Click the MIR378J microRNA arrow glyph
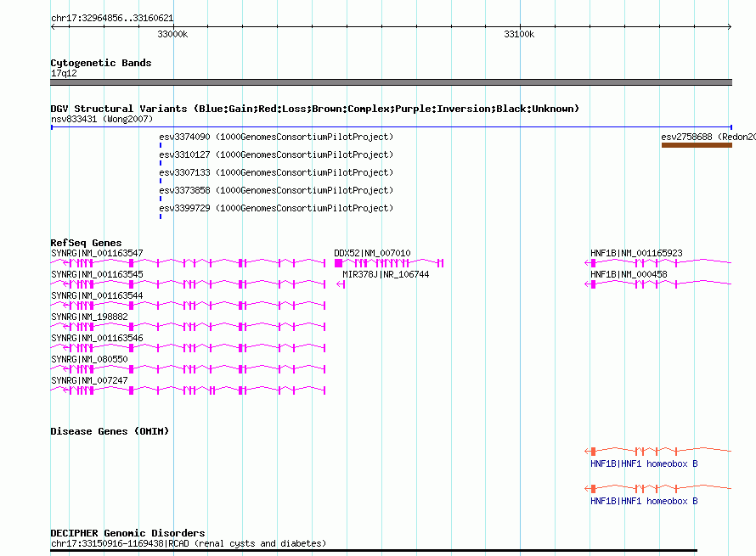The height and width of the screenshot is (556, 756). pos(341,284)
